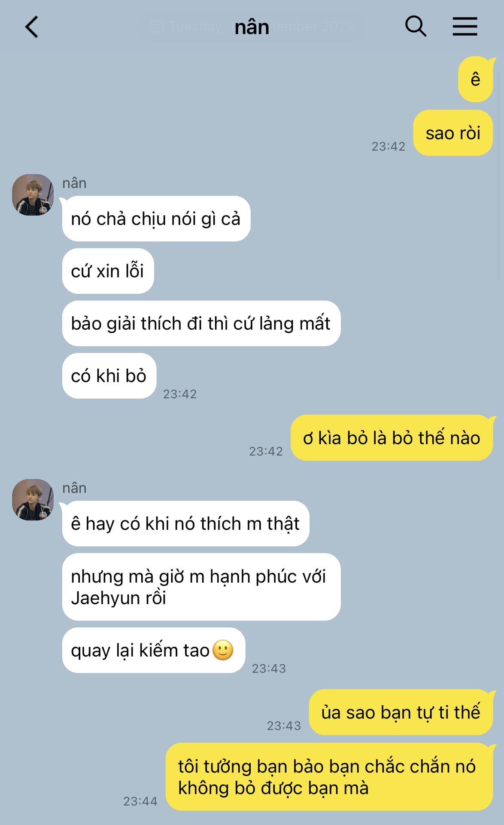
Task: Select the yellow bubble 'ê'
Action: [476, 79]
